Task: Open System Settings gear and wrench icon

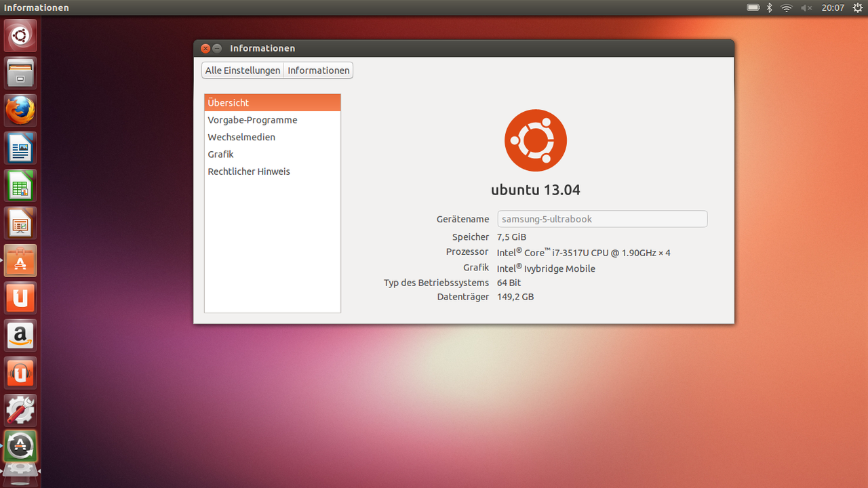Action: coord(20,411)
